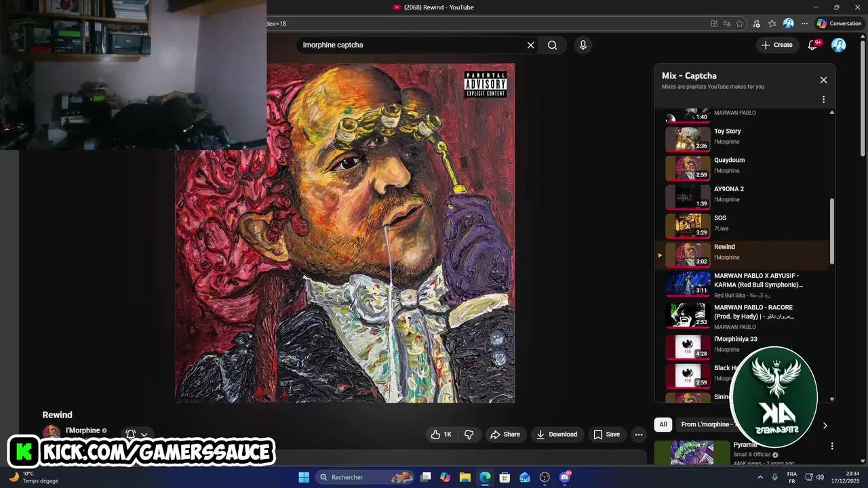Save Rewind to a playlist

pyautogui.click(x=606, y=434)
